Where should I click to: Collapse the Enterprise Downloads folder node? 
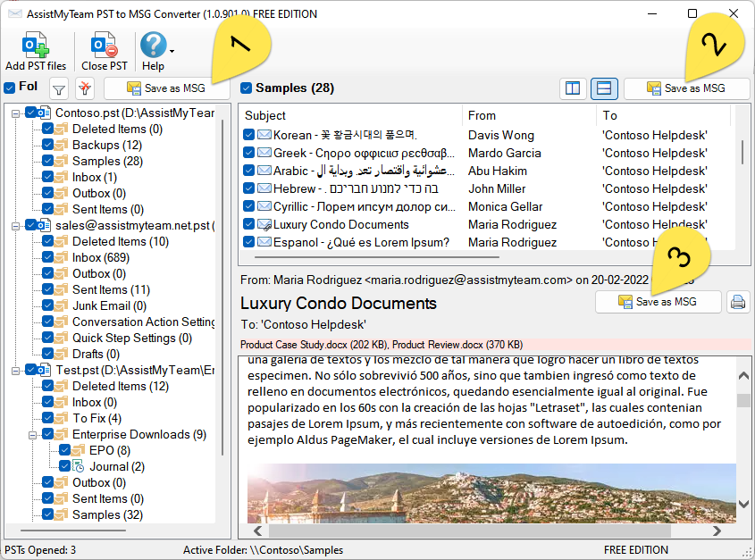coord(32,435)
